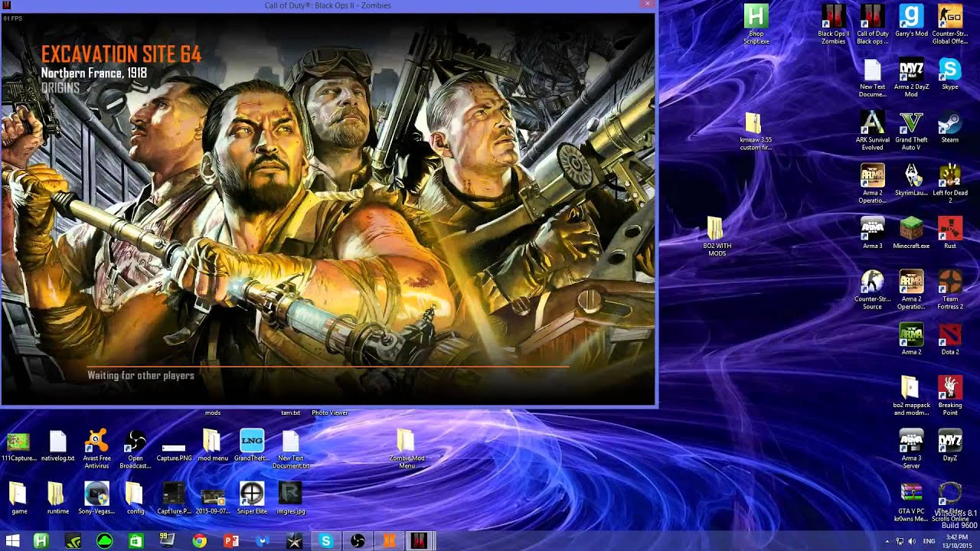Open the Avast Free Antivirus shortcut
This screenshot has height=551, width=980.
(96, 449)
